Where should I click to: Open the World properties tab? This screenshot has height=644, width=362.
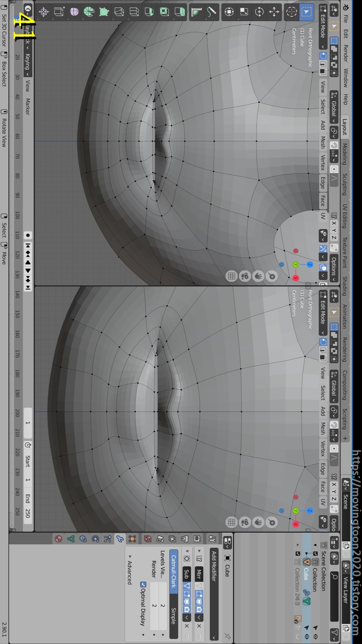[x=148, y=539]
